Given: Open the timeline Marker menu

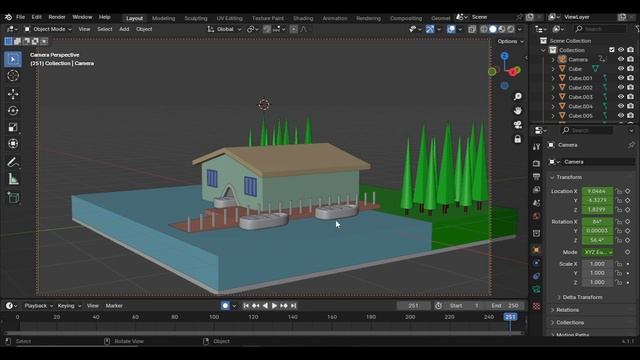Looking at the screenshot, I should click(x=114, y=306).
